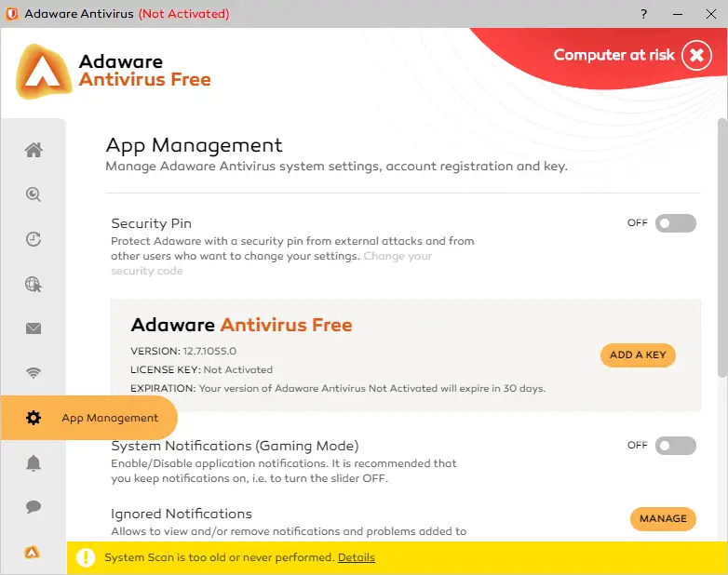Click the 'Security Pin' heading

pos(152,223)
